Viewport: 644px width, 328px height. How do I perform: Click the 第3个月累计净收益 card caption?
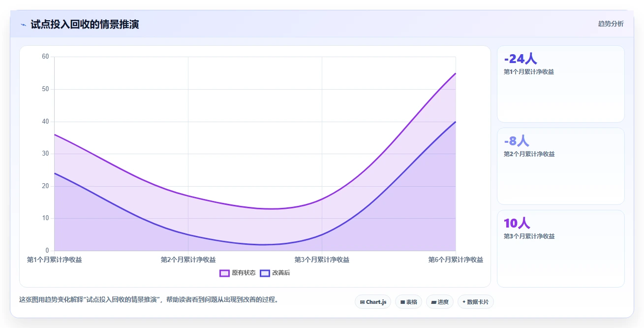click(529, 236)
